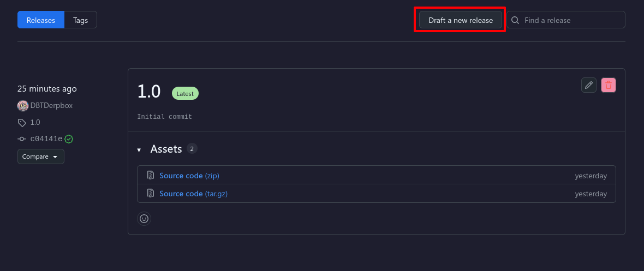
Task: Switch to the Tags tab
Action: tap(81, 20)
